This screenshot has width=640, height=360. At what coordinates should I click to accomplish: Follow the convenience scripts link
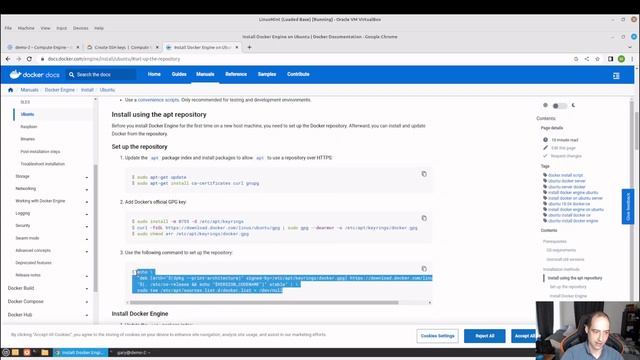(x=158, y=100)
